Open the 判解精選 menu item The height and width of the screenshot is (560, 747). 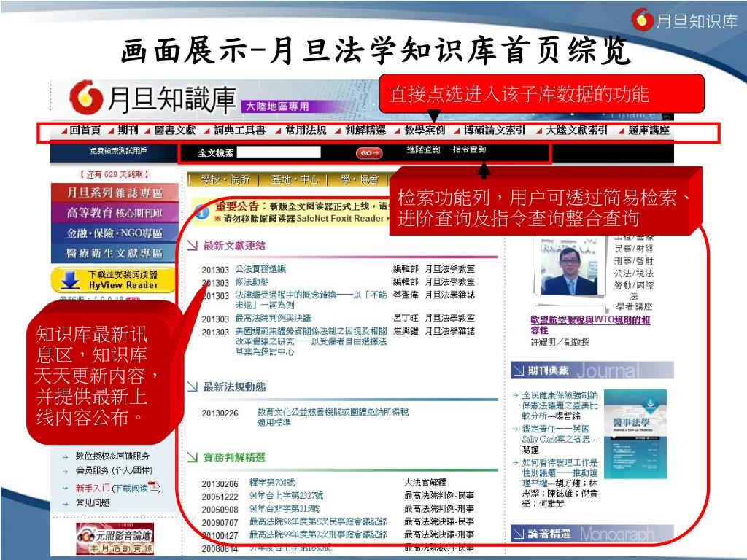pos(365,130)
